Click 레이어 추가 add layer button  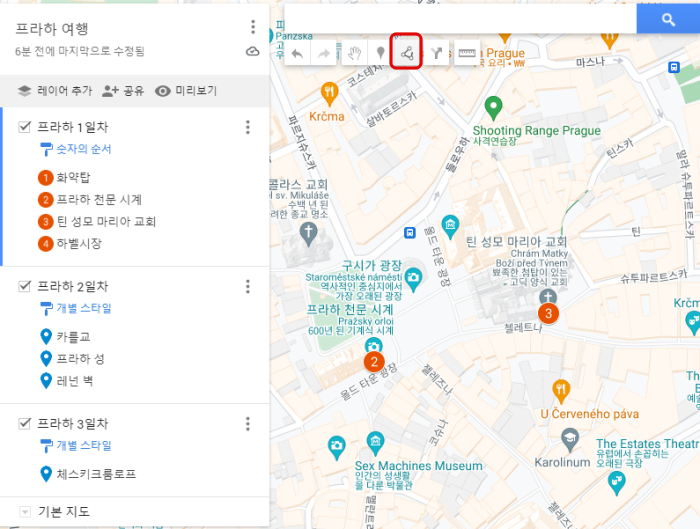point(55,91)
